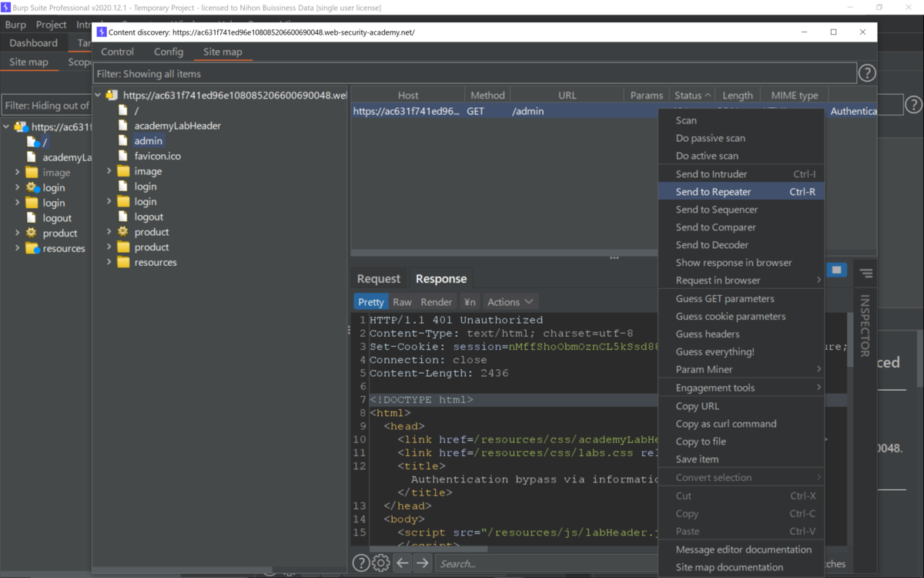The width and height of the screenshot is (924, 578).
Task: Select Show response in browser
Action: (741, 263)
